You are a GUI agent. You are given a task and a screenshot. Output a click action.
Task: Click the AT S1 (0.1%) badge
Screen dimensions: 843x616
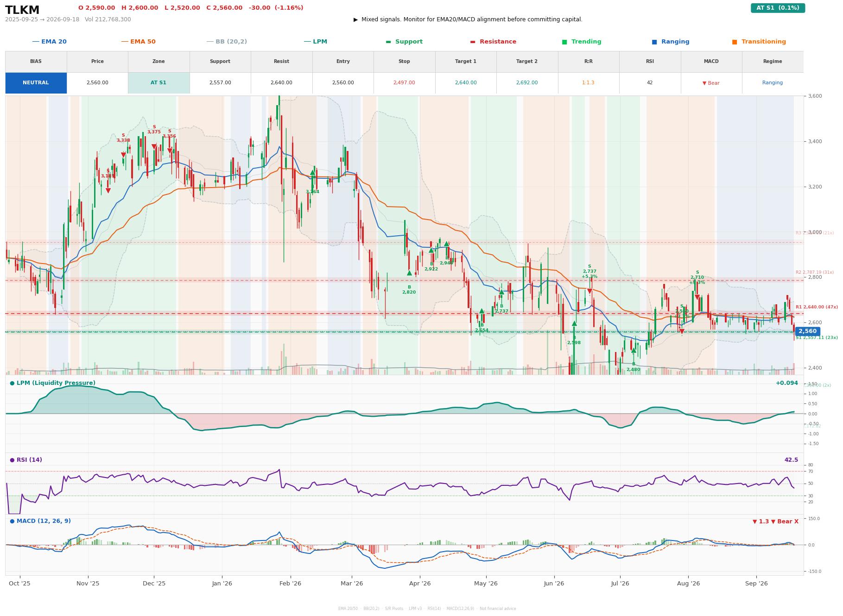point(778,8)
